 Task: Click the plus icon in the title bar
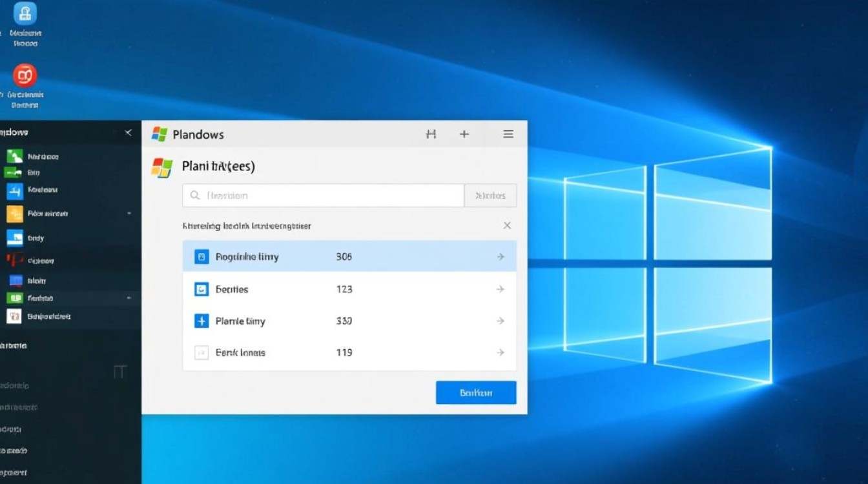click(464, 134)
